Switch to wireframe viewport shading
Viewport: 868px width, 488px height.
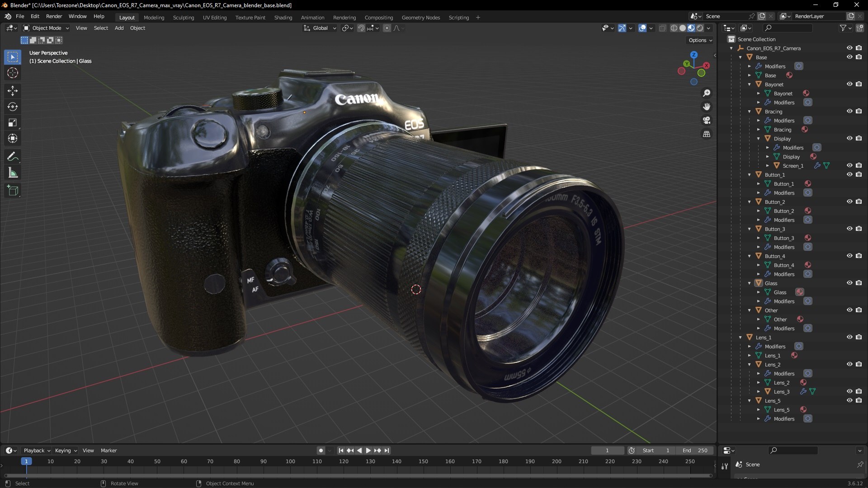click(x=674, y=28)
